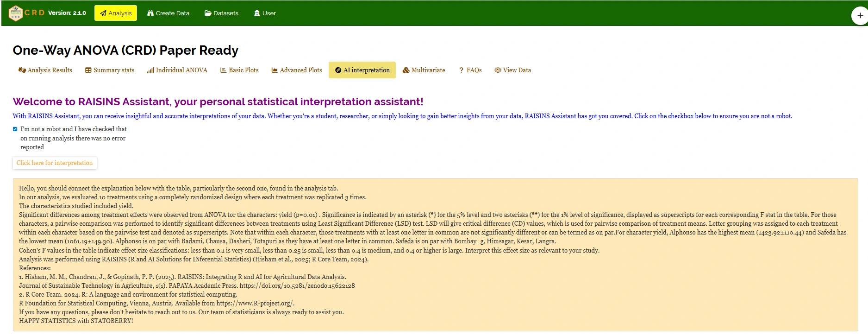Open the Individual ANOVA tab
868x336 pixels.
pyautogui.click(x=177, y=70)
